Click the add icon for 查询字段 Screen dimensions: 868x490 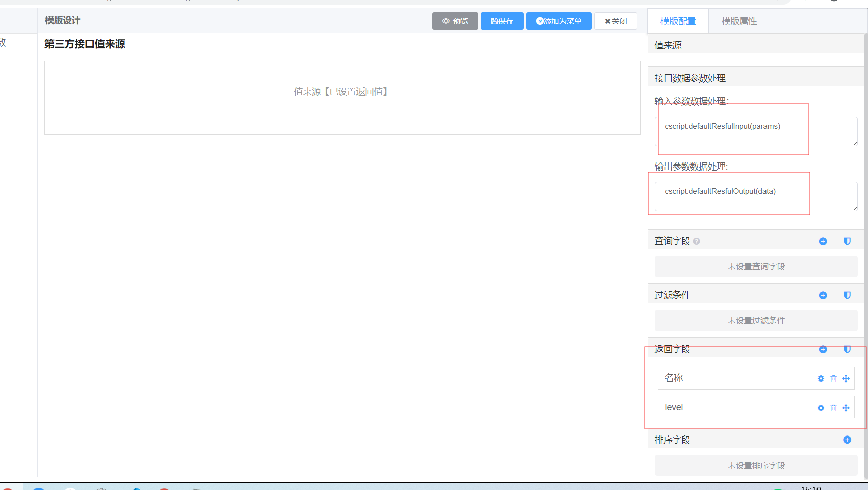(x=823, y=241)
